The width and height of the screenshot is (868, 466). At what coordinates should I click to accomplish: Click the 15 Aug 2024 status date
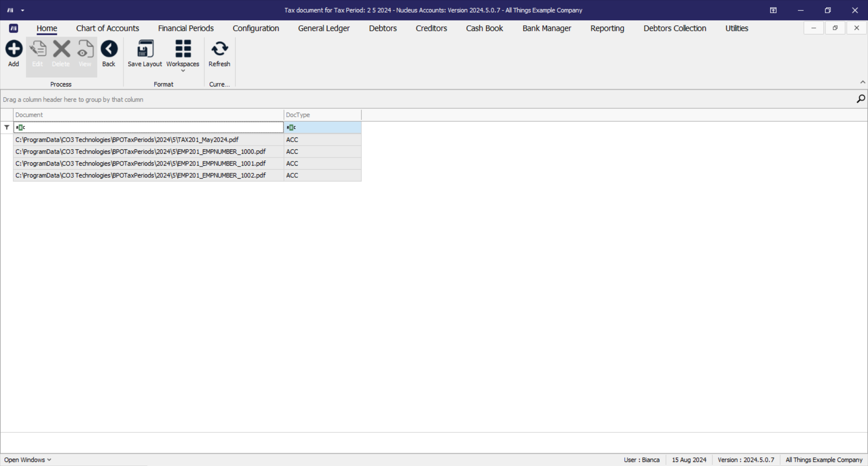coord(689,460)
